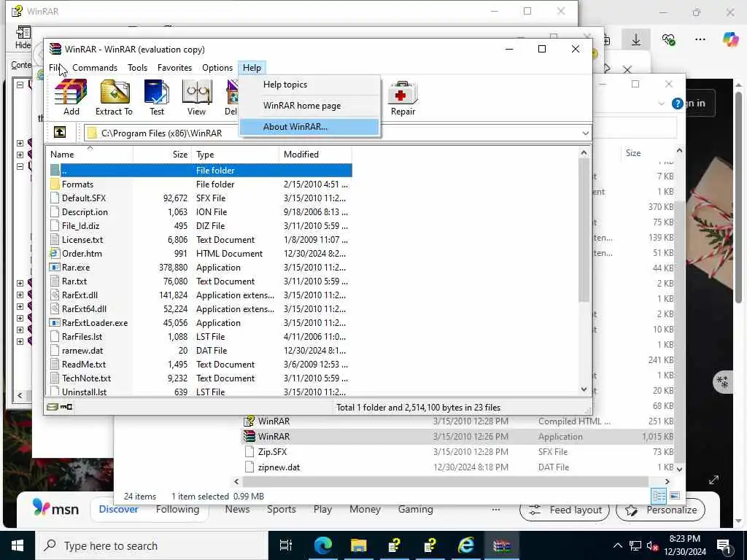Select the Descript.ion file row
This screenshot has width=747, height=560.
coord(200,212)
